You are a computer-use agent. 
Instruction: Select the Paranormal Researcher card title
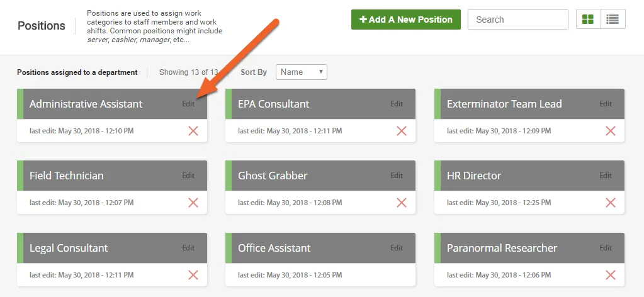click(502, 248)
